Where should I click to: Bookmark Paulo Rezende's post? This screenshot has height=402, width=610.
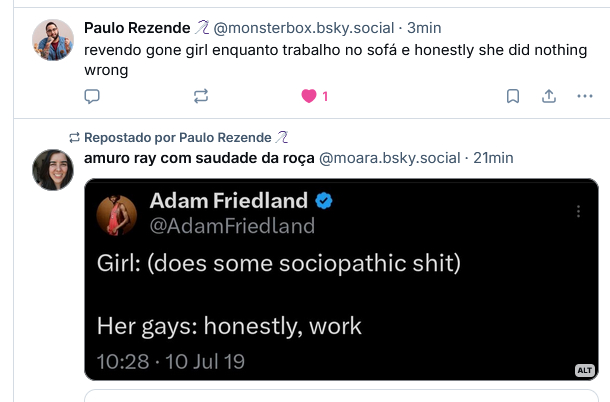[512, 96]
